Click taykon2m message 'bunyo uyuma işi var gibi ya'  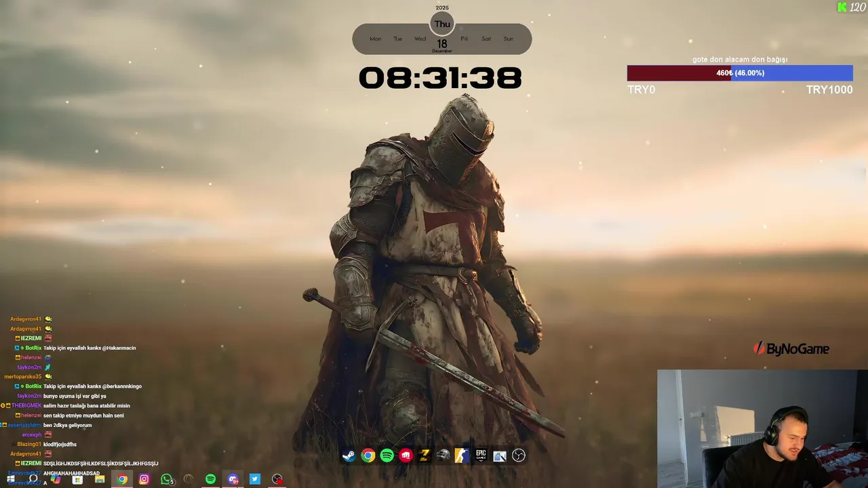75,396
